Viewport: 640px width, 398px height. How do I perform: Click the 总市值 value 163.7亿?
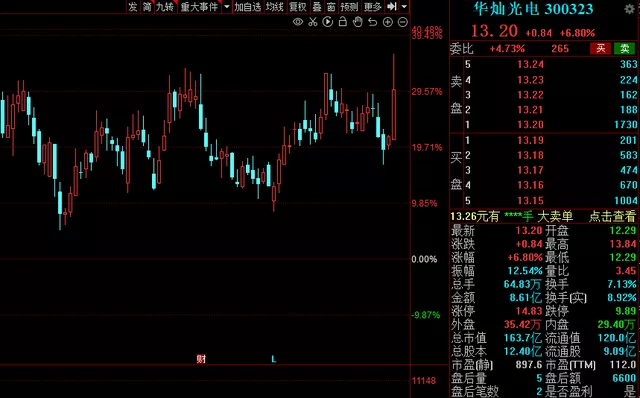pos(522,338)
